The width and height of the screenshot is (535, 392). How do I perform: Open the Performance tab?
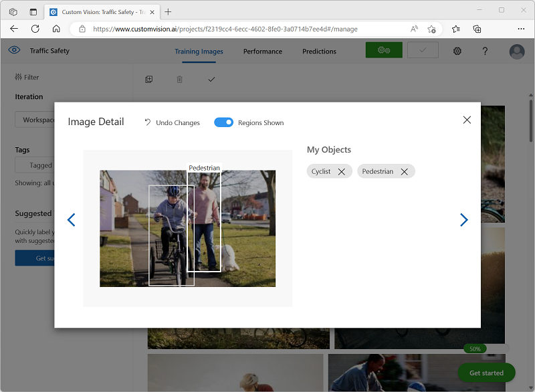pyautogui.click(x=262, y=52)
